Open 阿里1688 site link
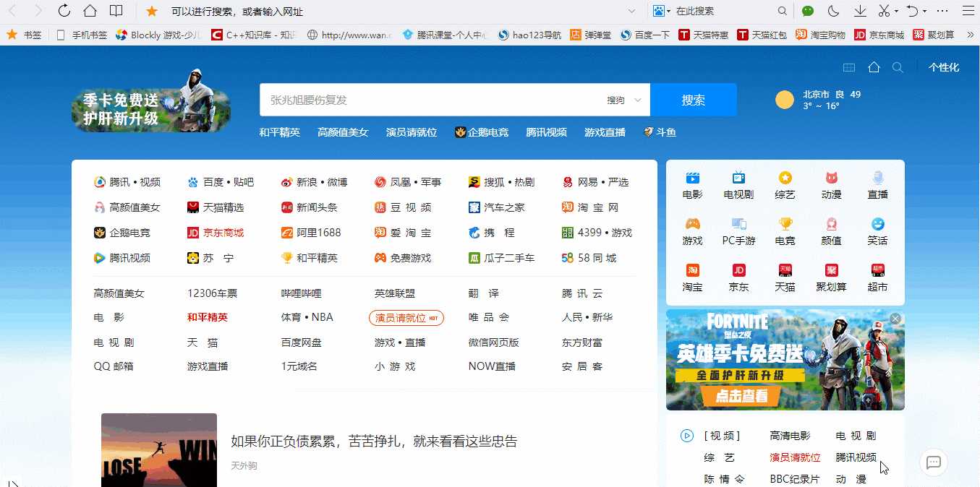980x487 pixels. pos(311,233)
